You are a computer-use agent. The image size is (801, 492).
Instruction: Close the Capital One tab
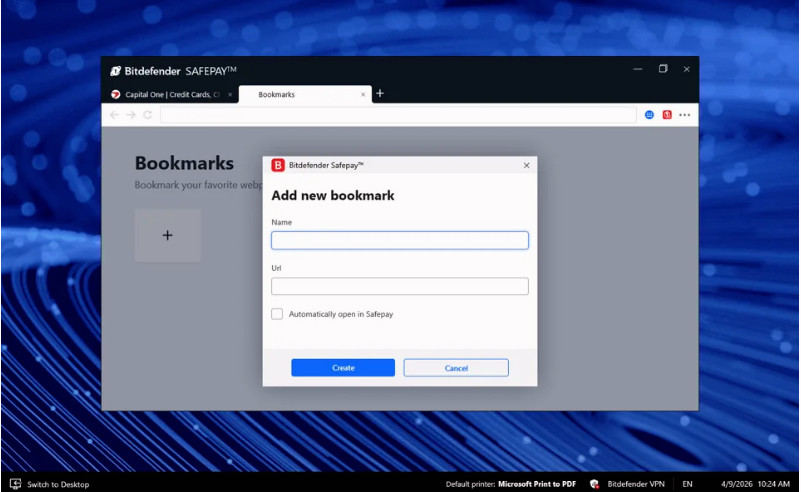pyautogui.click(x=230, y=95)
